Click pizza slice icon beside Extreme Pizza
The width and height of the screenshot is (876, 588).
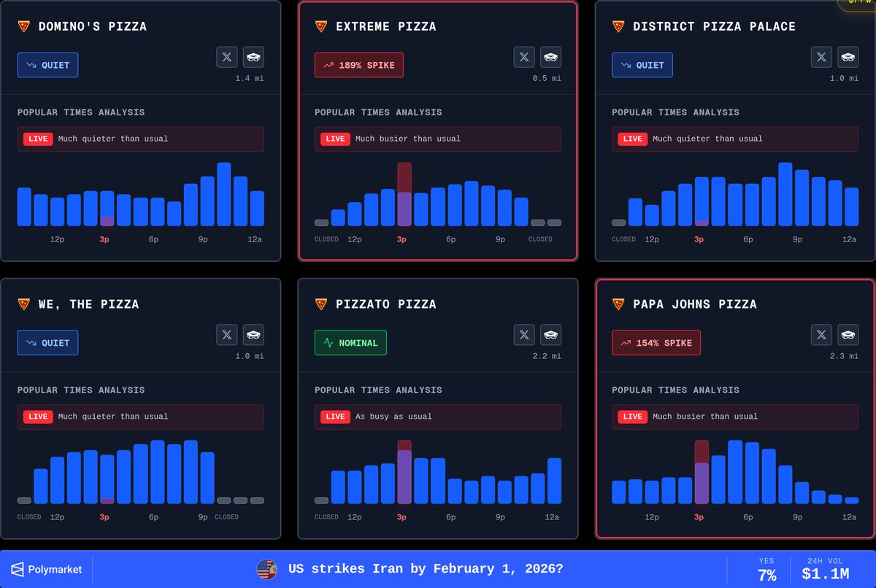tap(321, 26)
